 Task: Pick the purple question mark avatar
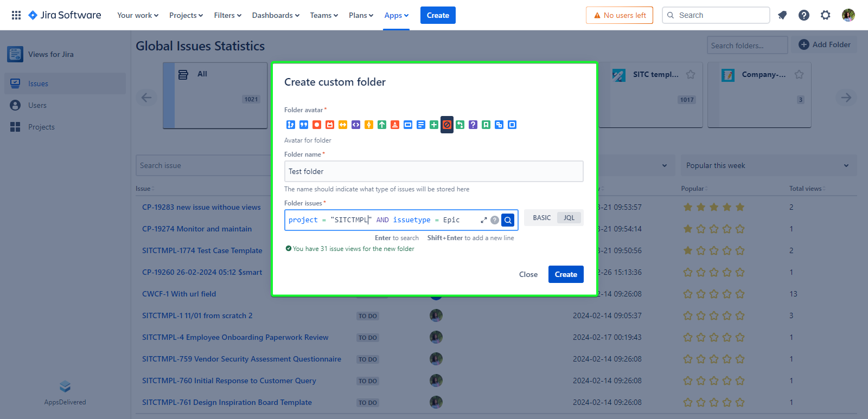pos(473,125)
